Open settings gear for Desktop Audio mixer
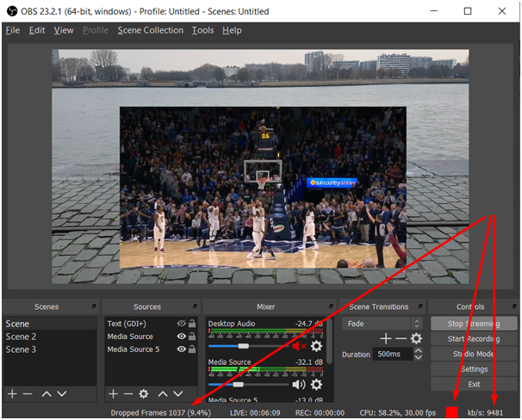Viewport: 522px width, 420px height. [316, 346]
